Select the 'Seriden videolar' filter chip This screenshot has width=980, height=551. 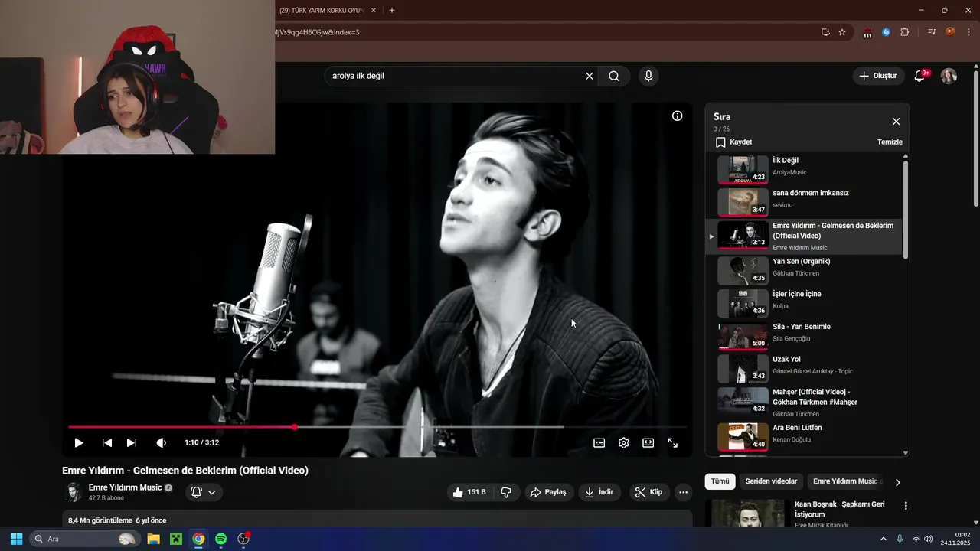(771, 481)
